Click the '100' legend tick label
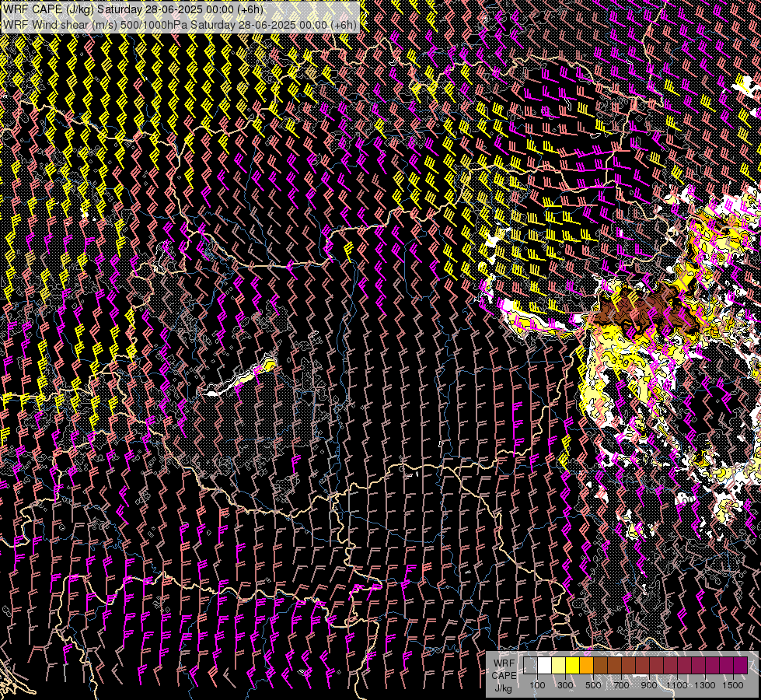Image resolution: width=761 pixels, height=700 pixels. (537, 685)
